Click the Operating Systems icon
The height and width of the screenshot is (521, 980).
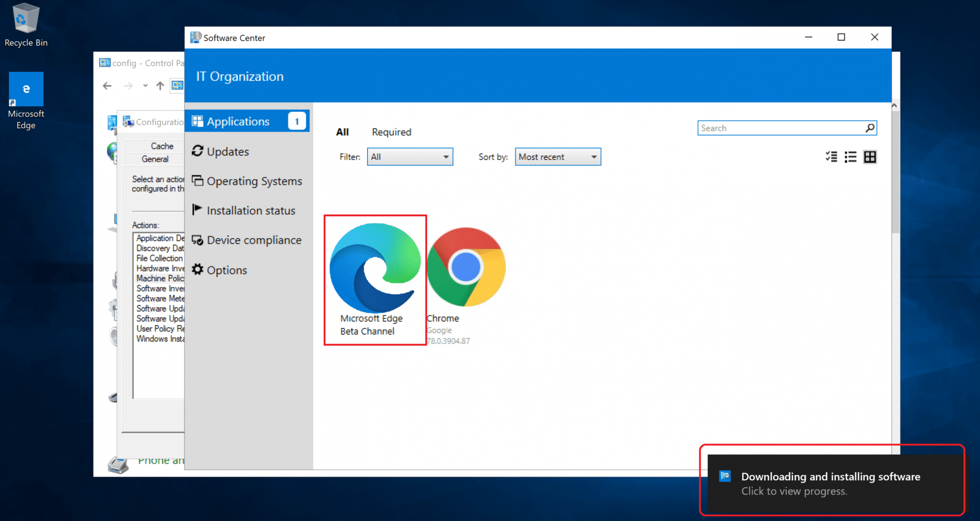[197, 180]
